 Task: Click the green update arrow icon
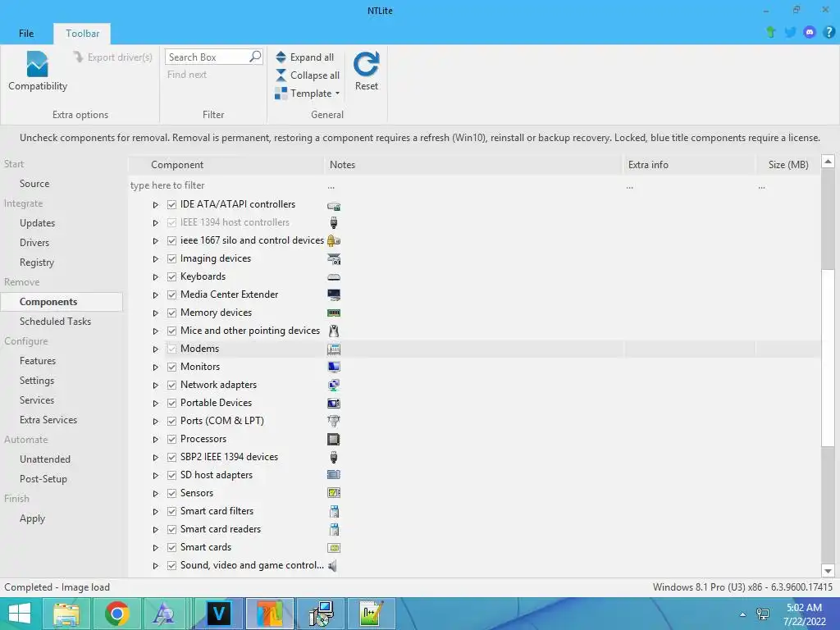coord(771,32)
